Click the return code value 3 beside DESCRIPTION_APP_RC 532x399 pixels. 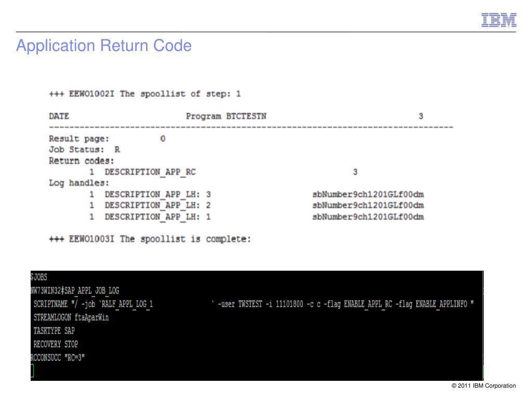[x=355, y=172]
